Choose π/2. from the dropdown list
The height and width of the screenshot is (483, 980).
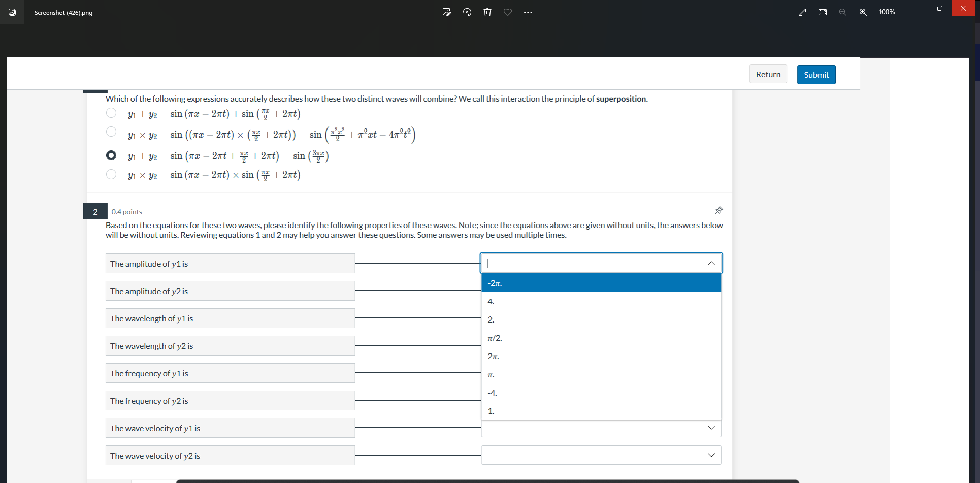point(601,338)
